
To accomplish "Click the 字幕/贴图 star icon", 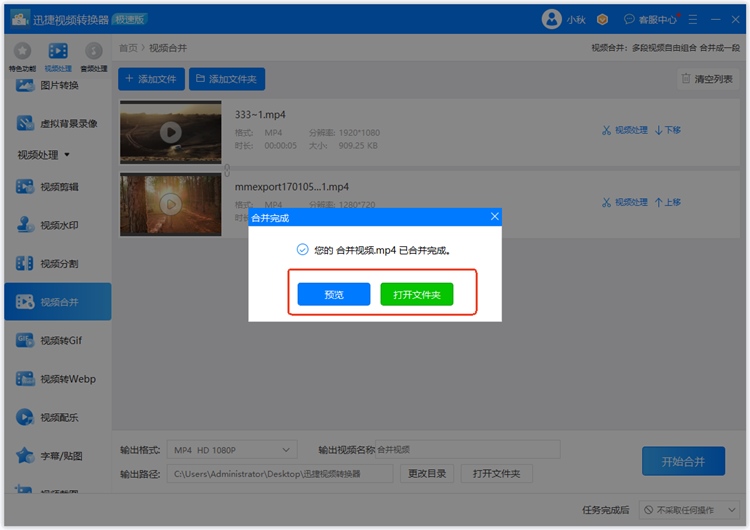I will [x=25, y=455].
